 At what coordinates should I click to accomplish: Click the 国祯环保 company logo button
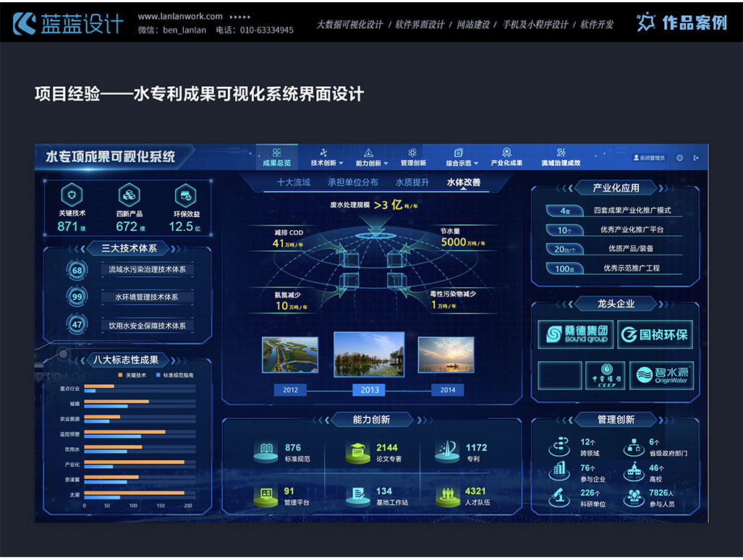pos(655,335)
